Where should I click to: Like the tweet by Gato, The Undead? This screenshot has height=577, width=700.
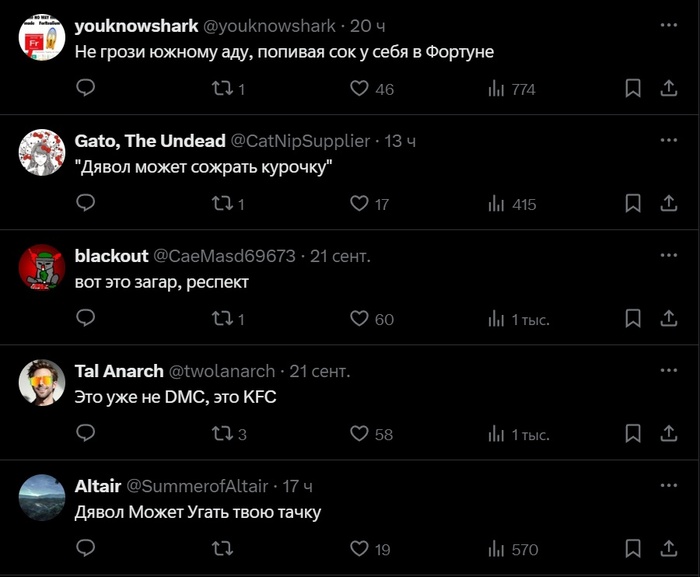(360, 203)
